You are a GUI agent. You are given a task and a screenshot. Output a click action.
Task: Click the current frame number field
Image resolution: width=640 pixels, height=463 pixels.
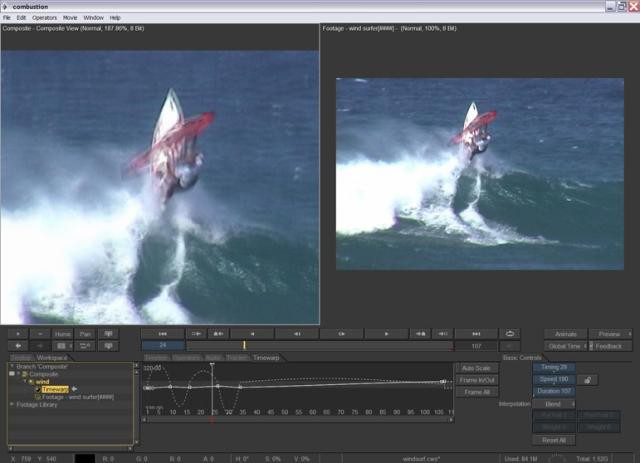pos(162,345)
